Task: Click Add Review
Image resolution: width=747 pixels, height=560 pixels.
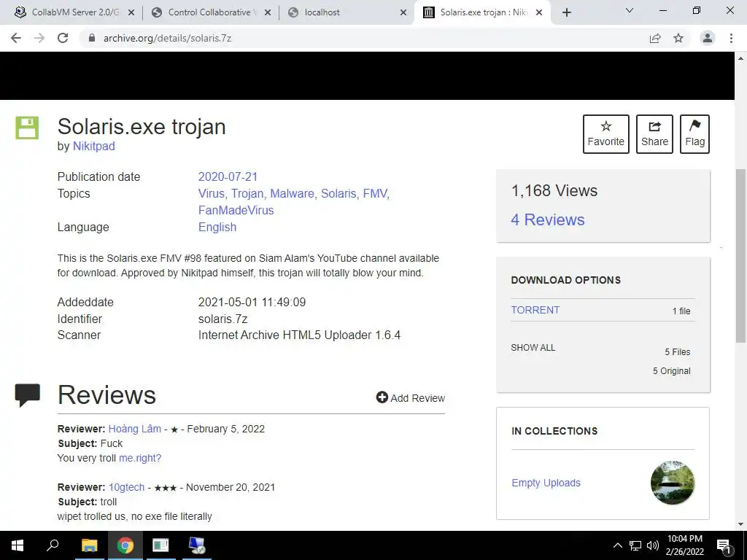Action: [411, 397]
